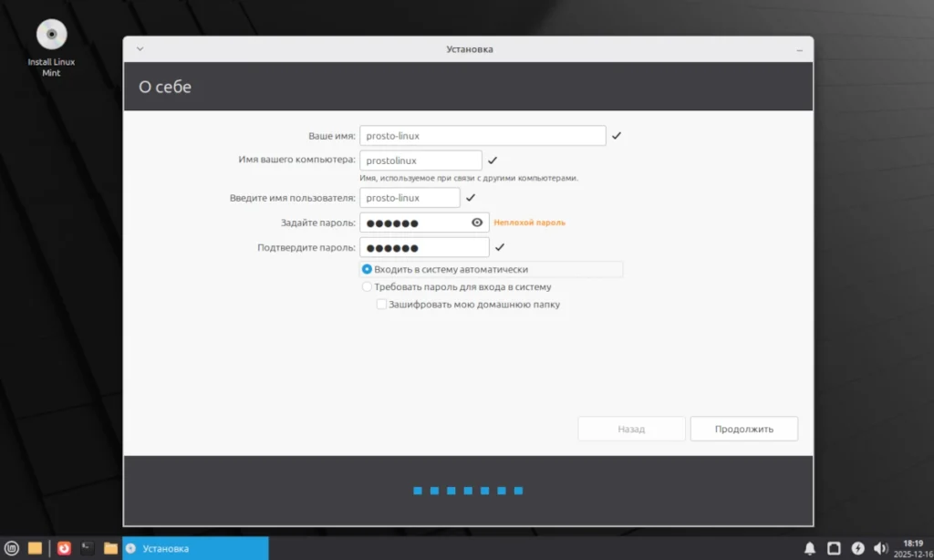
Task: Open the file manager folder icon
Action: tap(110, 548)
